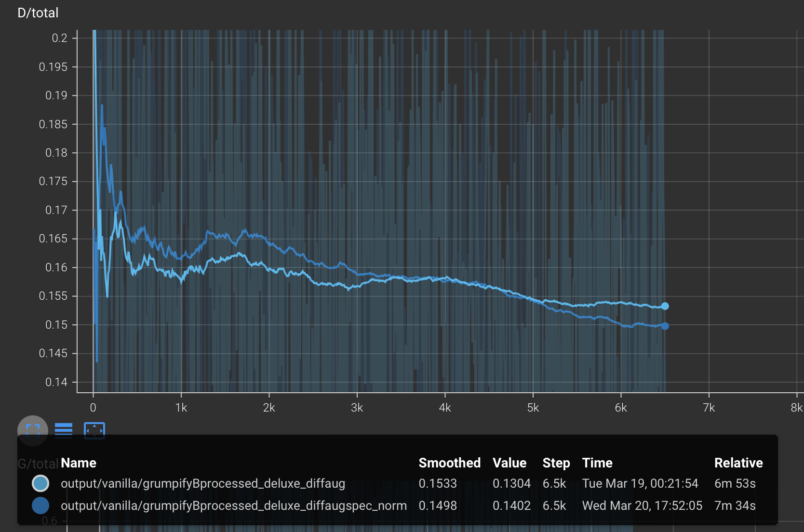Click timestamp Tue Mar 19, 00:21:54

coord(640,483)
